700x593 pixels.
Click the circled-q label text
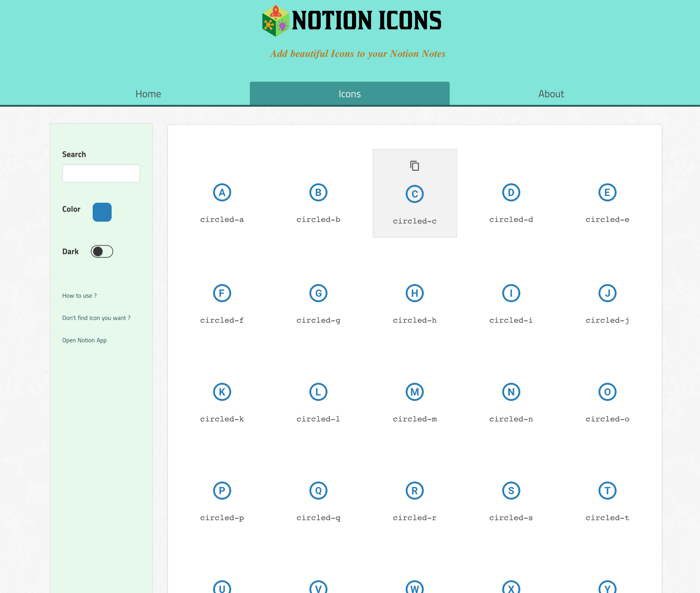tap(318, 517)
